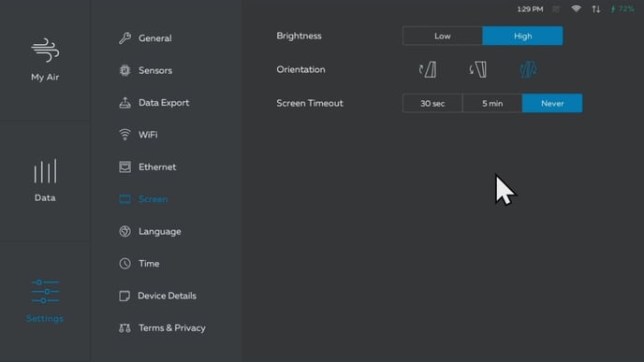Click the Orientation label
Screen dimensions: 644x362
click(300, 70)
